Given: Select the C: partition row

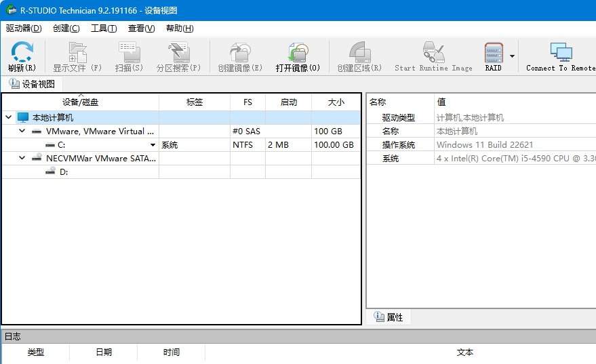Looking at the screenshot, I should (181, 145).
